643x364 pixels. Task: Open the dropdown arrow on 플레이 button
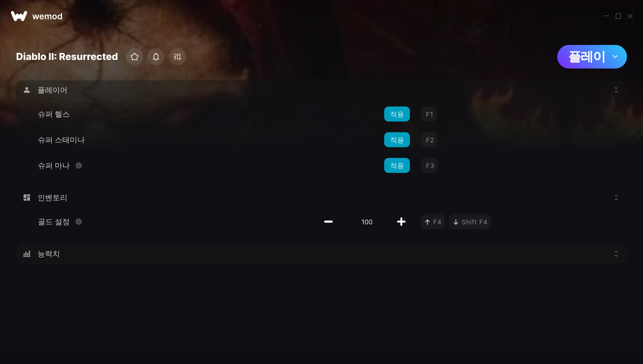tap(615, 57)
